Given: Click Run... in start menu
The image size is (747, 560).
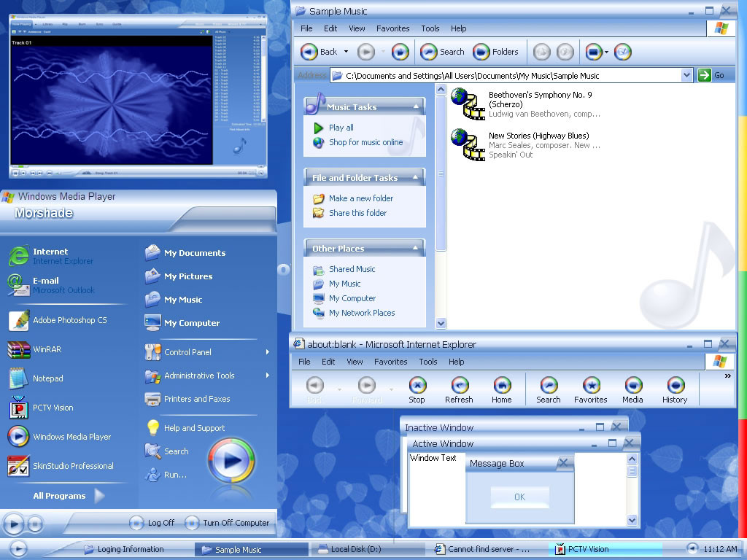Looking at the screenshot, I should (x=166, y=474).
